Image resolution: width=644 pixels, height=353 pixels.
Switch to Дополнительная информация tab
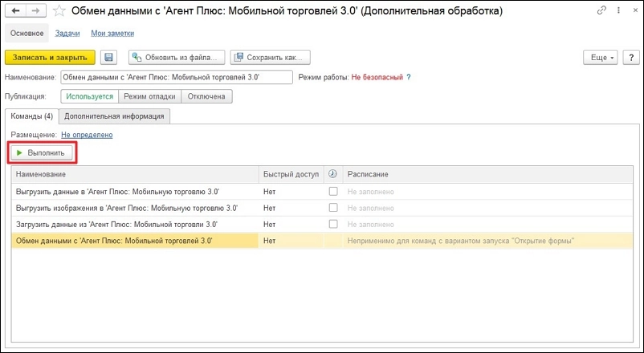(114, 116)
